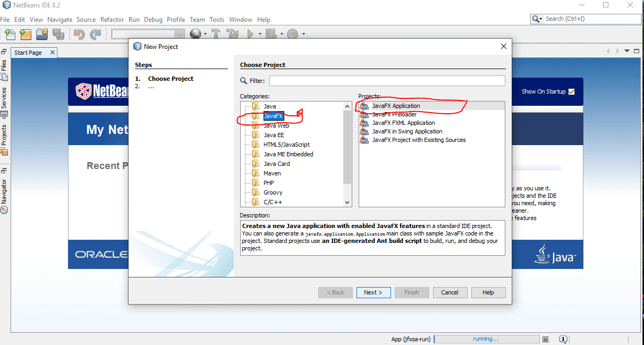Click the Open Project toolbar icon
Screen dimensions: 644x345
point(42,34)
